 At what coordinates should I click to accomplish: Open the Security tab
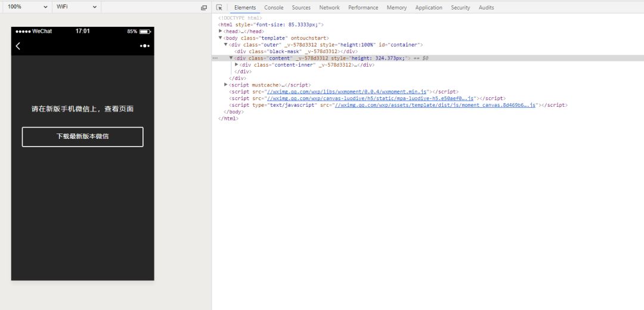click(x=460, y=7)
